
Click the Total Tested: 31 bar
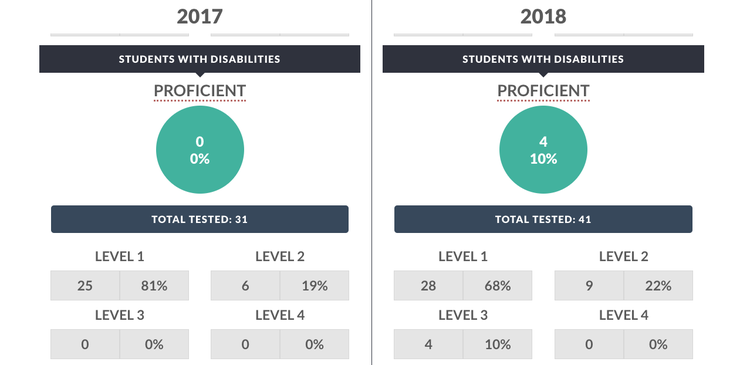click(199, 220)
